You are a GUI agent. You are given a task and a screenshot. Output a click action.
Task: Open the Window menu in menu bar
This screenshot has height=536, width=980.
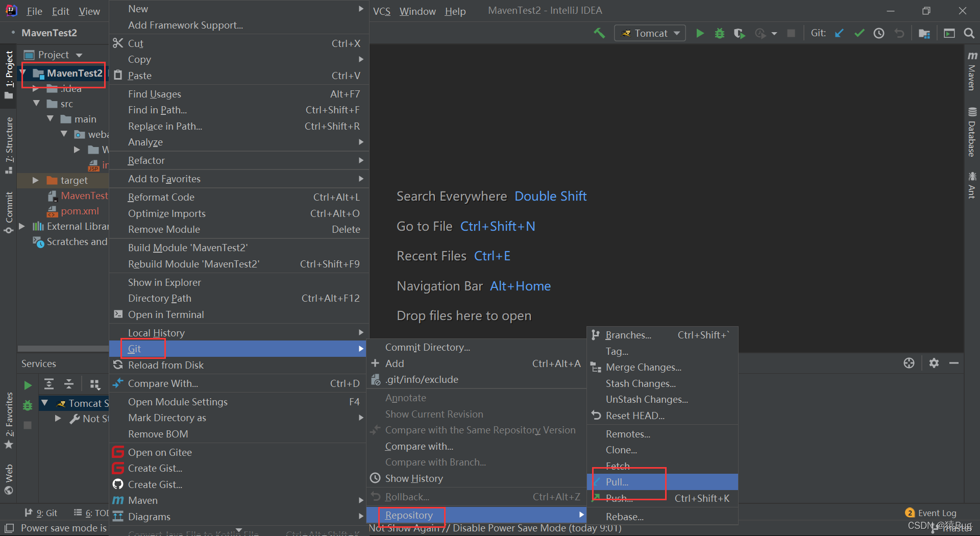pyautogui.click(x=418, y=11)
